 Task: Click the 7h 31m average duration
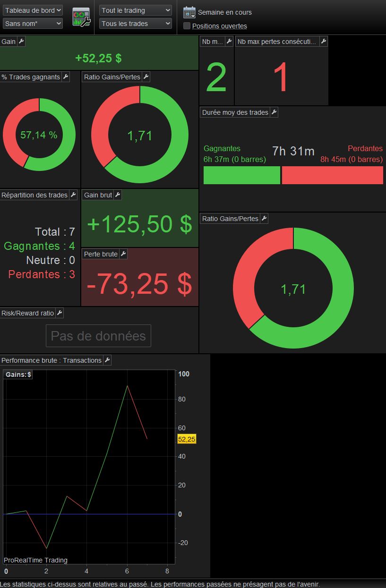pos(293,151)
